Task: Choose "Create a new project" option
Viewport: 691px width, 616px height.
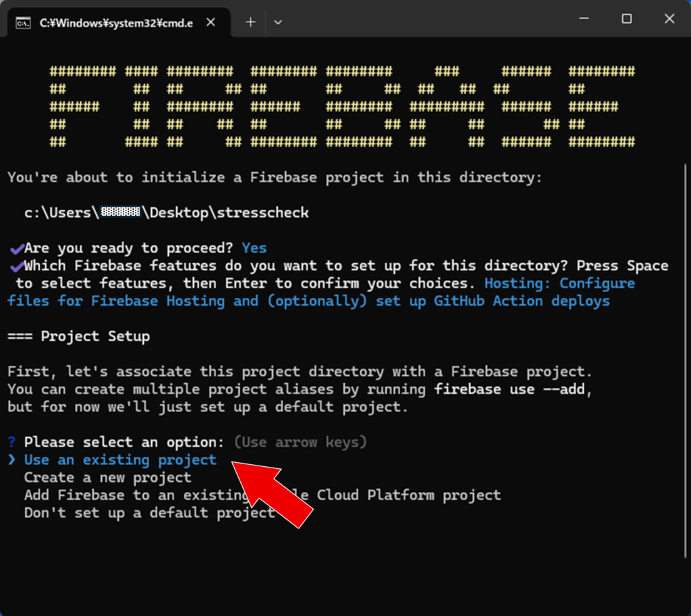Action: tap(107, 477)
